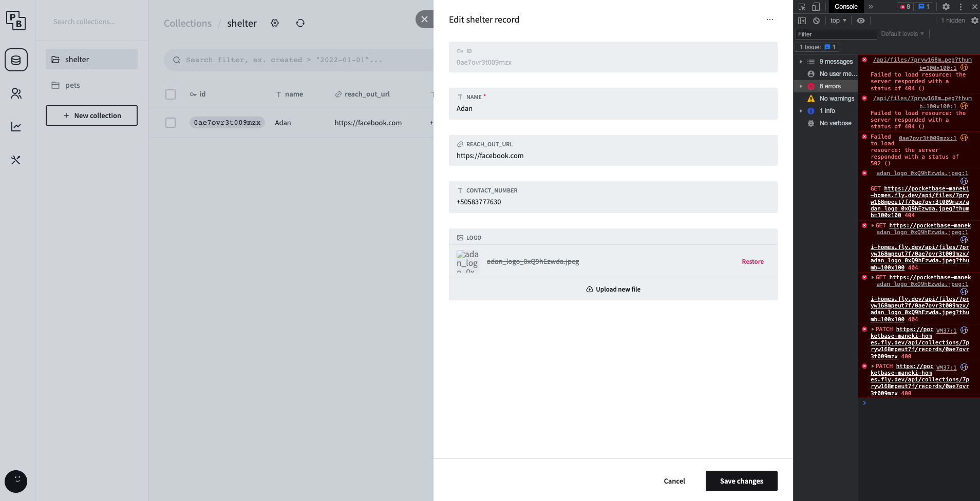980x501 pixels.
Task: Edit the REACH_OUT_URL field
Action: (x=613, y=150)
